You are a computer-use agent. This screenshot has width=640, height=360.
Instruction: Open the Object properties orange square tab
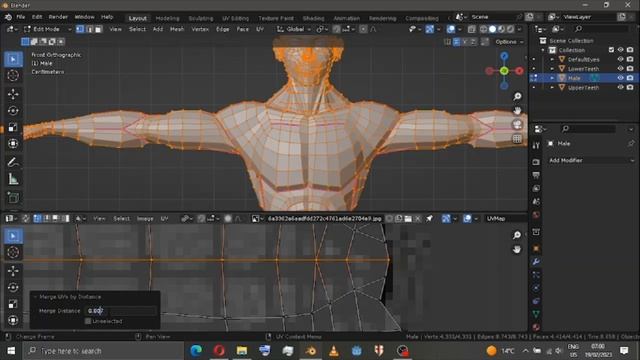click(x=536, y=248)
